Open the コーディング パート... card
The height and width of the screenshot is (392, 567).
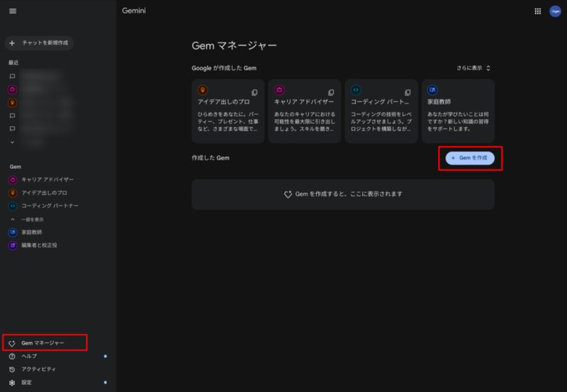pos(381,111)
